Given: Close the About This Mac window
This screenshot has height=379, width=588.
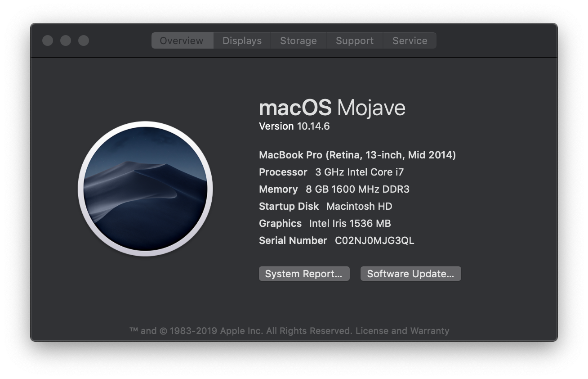Looking at the screenshot, I should (48, 41).
